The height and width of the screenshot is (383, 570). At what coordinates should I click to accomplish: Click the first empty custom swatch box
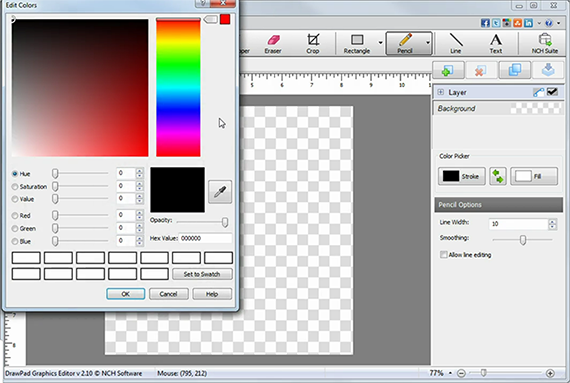tap(26, 258)
